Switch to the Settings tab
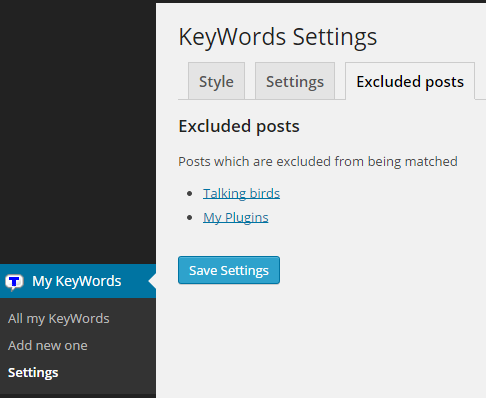 coord(295,81)
